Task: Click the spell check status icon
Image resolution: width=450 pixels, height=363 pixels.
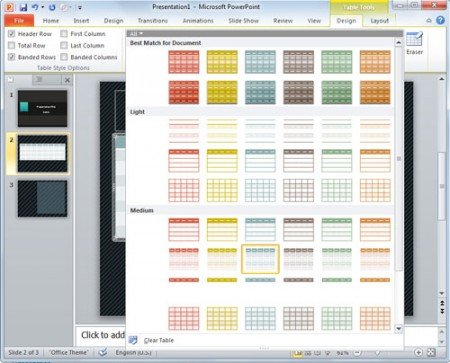Action: (x=103, y=352)
